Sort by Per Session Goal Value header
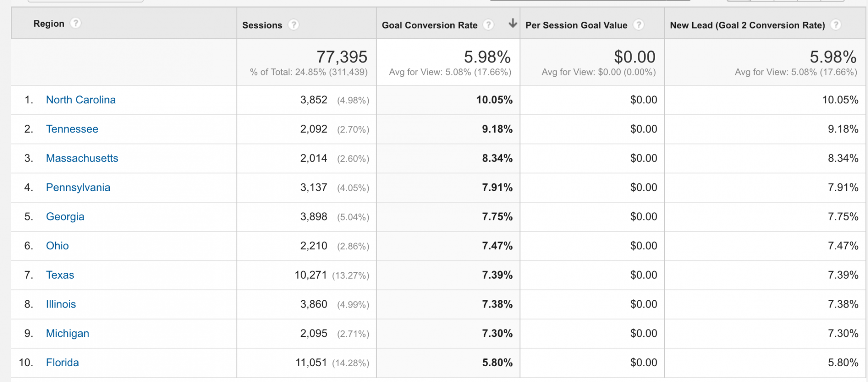868x382 pixels. tap(576, 25)
